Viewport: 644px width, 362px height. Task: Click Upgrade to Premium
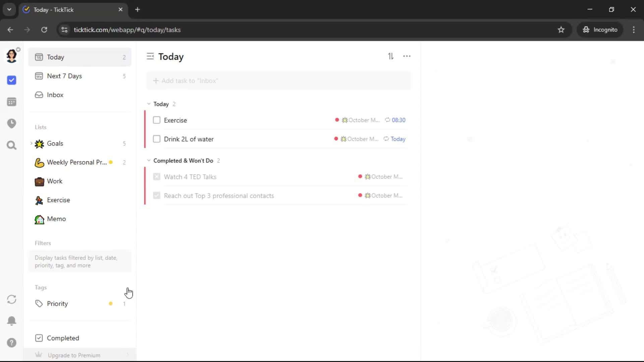[x=74, y=355]
